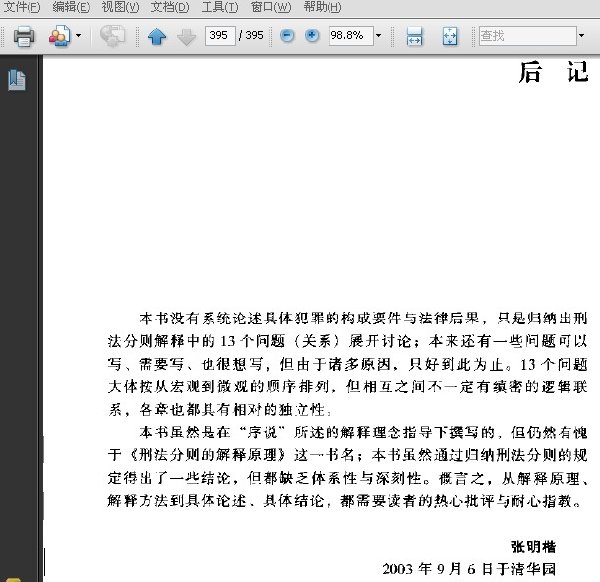The width and height of the screenshot is (600, 582).
Task: Open the 视图(V) menu
Action: [120, 7]
